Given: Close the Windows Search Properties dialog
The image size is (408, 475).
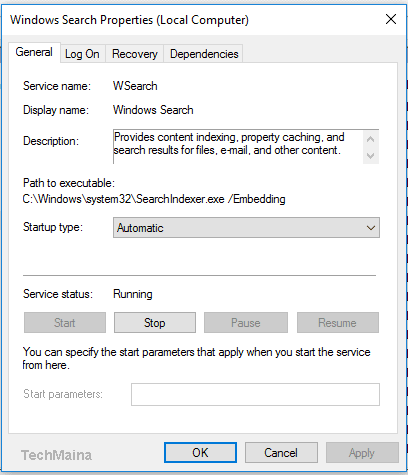Looking at the screenshot, I should click(x=391, y=19).
